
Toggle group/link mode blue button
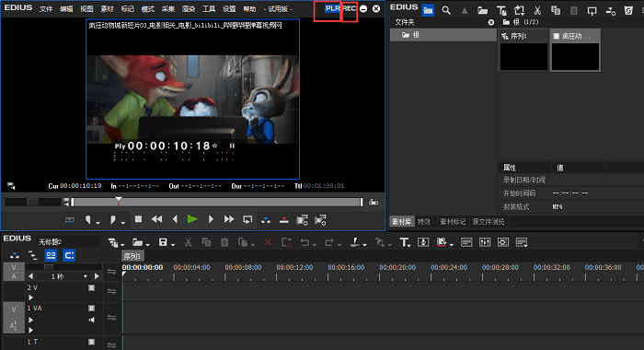(x=51, y=255)
